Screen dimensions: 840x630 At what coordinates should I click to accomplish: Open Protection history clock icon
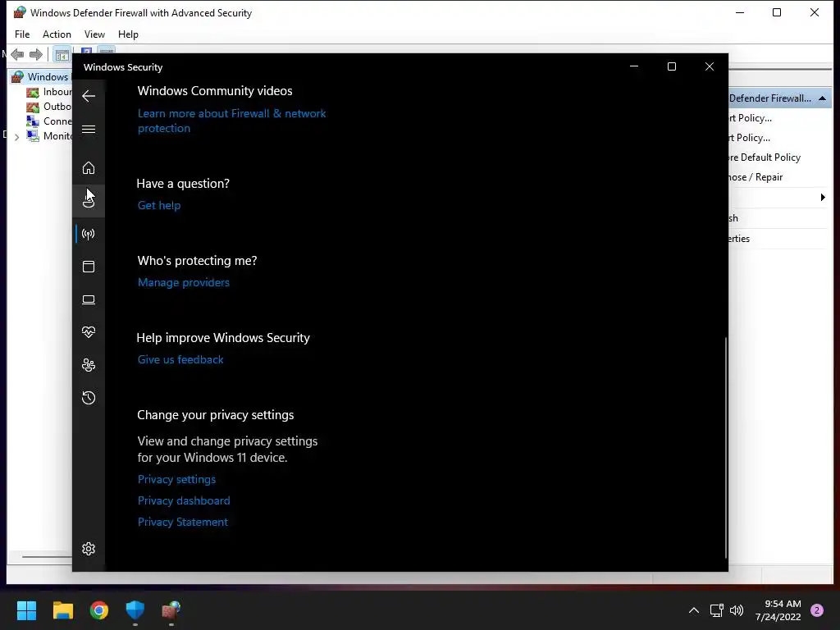pos(89,398)
